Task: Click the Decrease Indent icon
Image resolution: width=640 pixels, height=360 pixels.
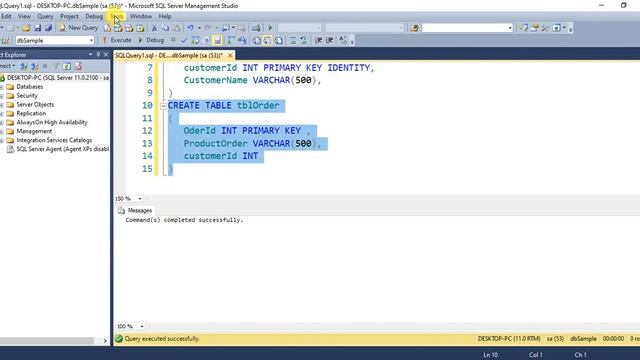Action: 318,40
